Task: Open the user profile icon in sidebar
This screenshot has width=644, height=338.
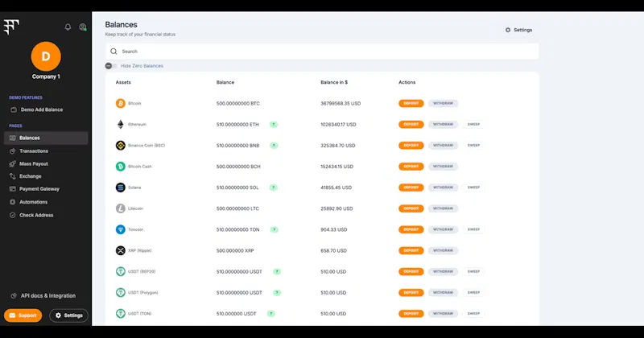Action: (83, 27)
